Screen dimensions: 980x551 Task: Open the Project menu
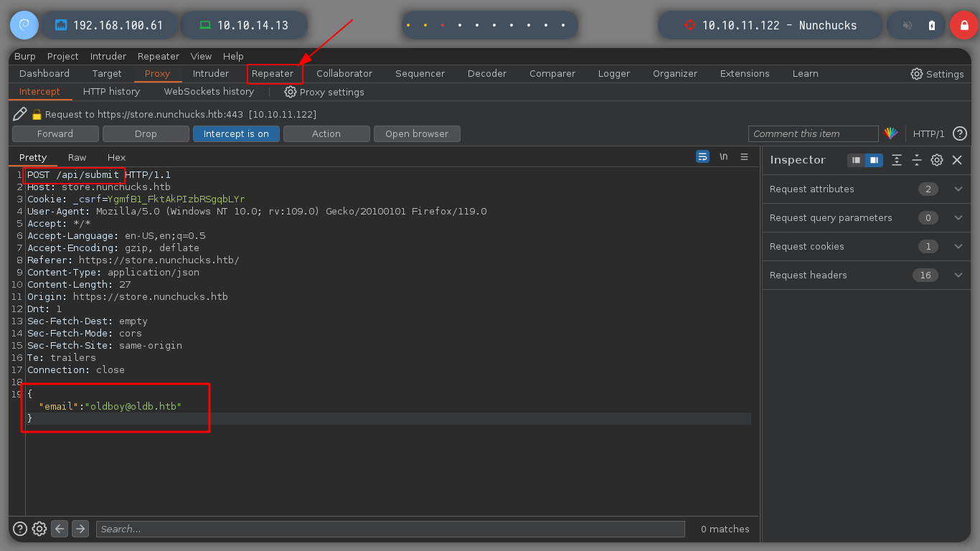click(x=63, y=56)
